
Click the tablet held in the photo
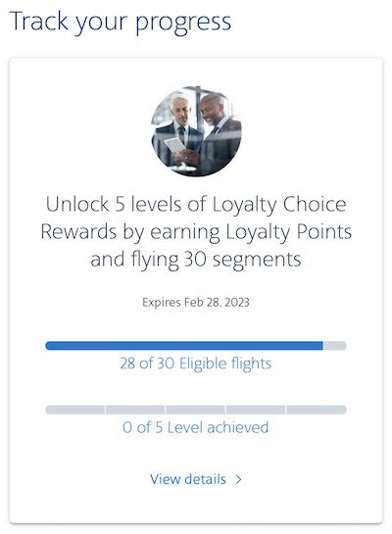[x=177, y=147]
